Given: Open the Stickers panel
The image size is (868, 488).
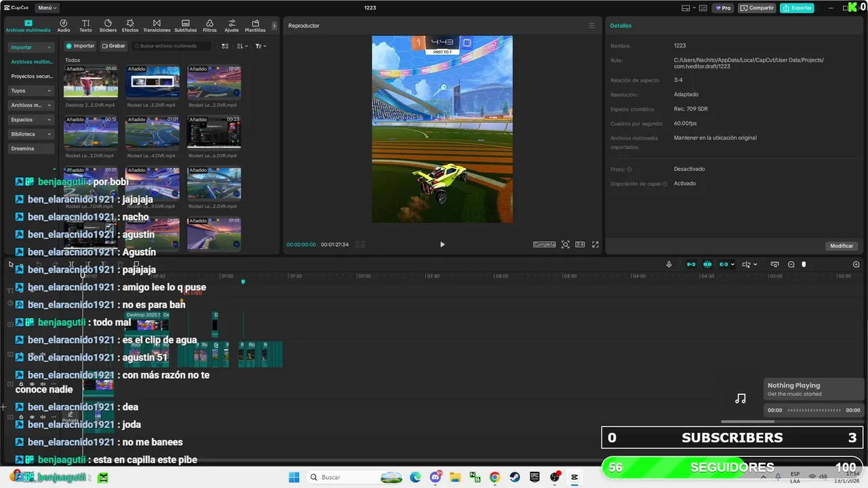Looking at the screenshot, I should click(108, 26).
